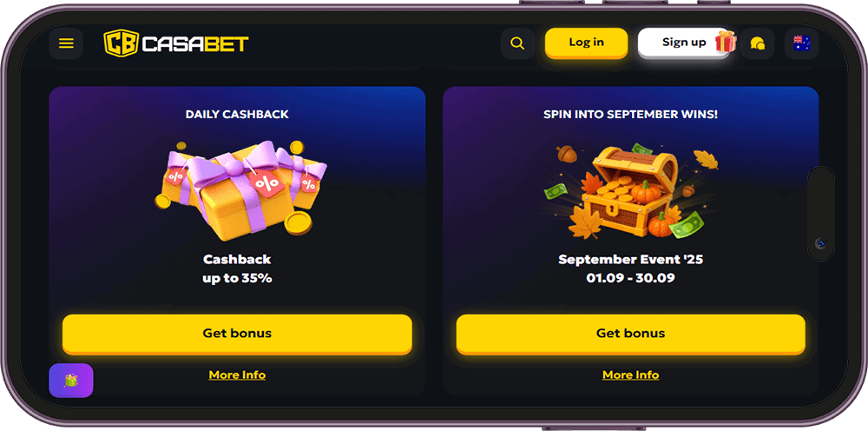Click the Cashback up to 35% text

(237, 269)
